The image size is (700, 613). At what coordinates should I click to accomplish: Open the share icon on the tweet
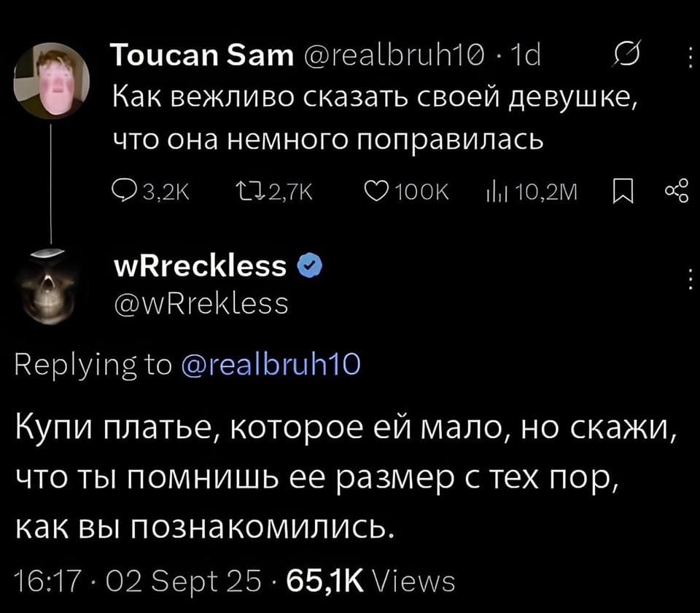click(678, 191)
